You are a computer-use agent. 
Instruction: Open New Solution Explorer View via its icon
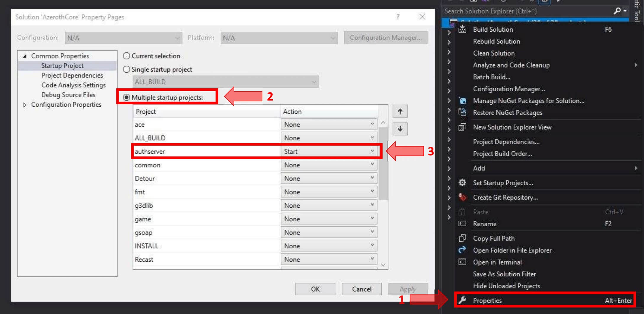tap(462, 127)
